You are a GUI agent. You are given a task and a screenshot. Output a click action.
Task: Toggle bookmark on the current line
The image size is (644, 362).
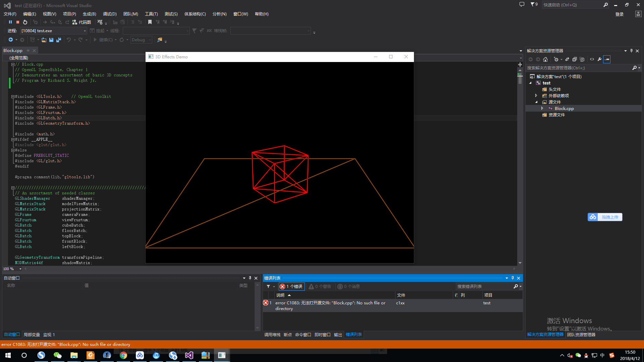(x=150, y=22)
